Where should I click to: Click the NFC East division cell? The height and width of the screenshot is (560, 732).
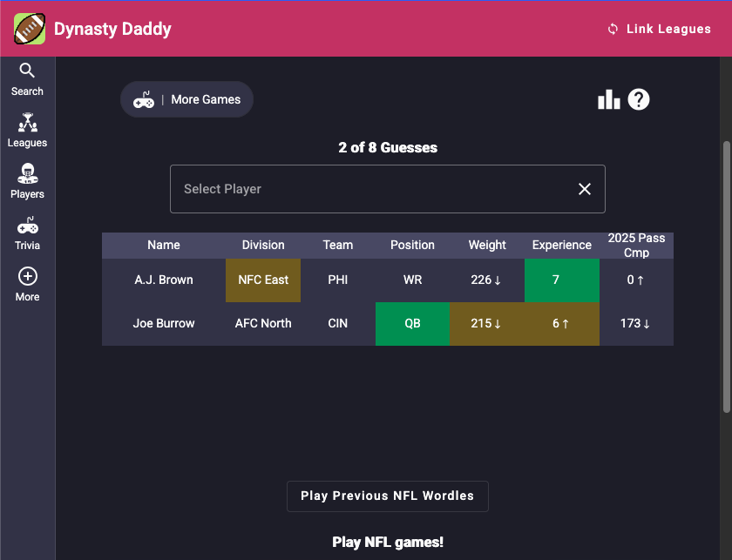(x=263, y=280)
